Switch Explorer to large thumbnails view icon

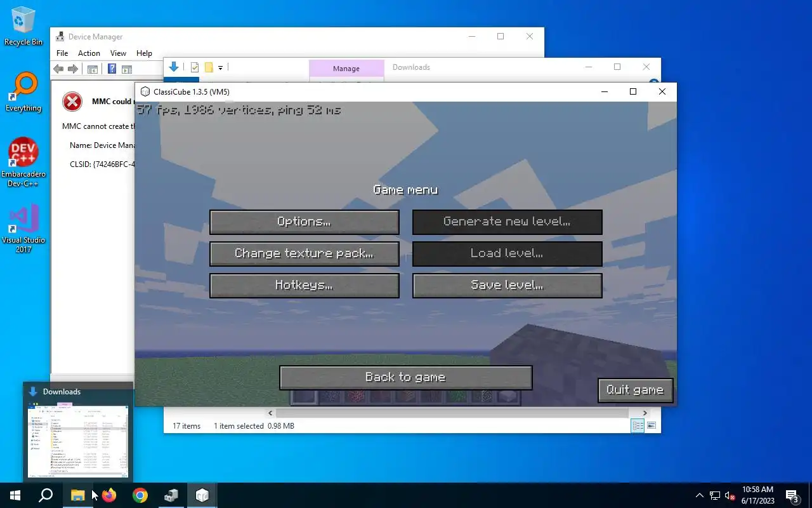651,426
